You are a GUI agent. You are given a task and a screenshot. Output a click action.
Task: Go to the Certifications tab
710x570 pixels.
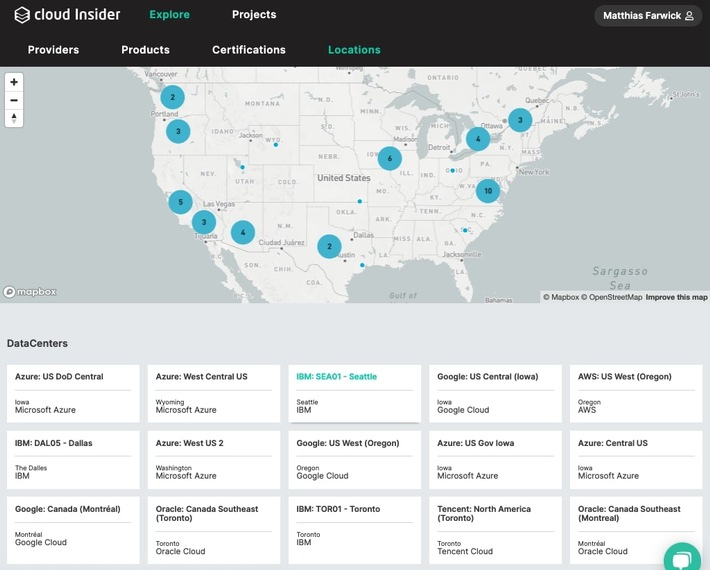tap(248, 50)
